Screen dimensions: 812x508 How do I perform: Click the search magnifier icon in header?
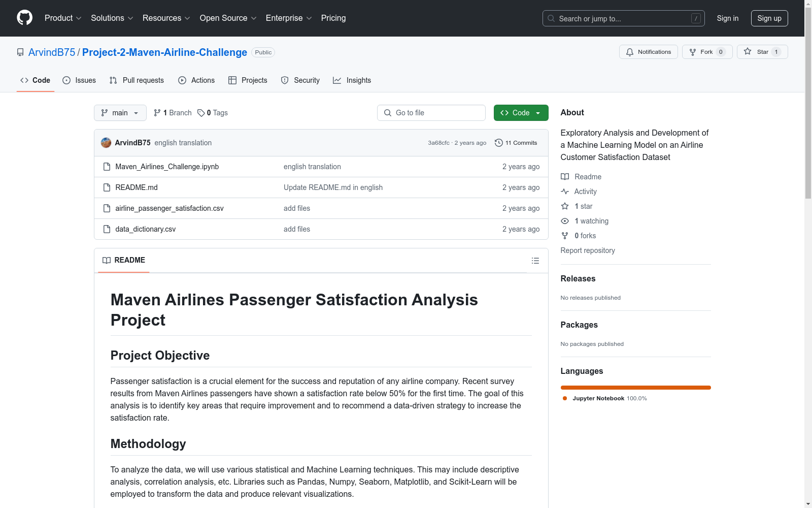[x=551, y=18]
